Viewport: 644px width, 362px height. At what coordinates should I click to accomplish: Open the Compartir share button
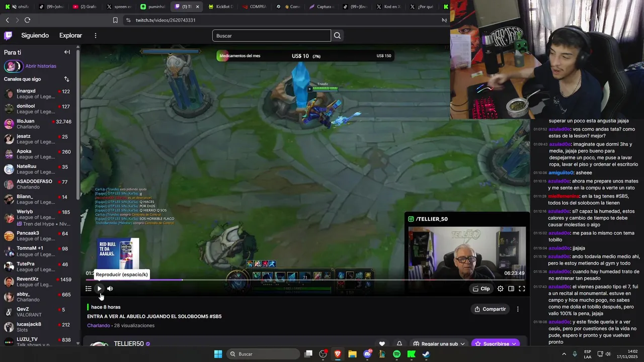click(x=490, y=309)
